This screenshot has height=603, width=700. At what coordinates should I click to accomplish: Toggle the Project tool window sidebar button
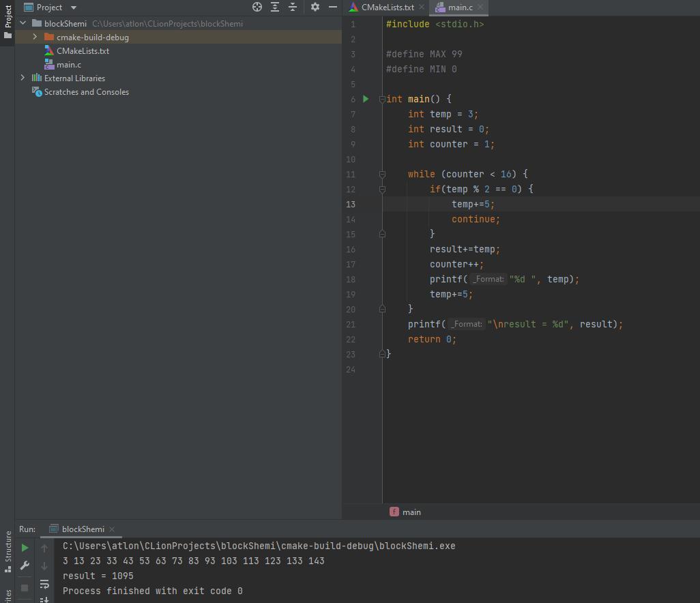(x=8, y=20)
